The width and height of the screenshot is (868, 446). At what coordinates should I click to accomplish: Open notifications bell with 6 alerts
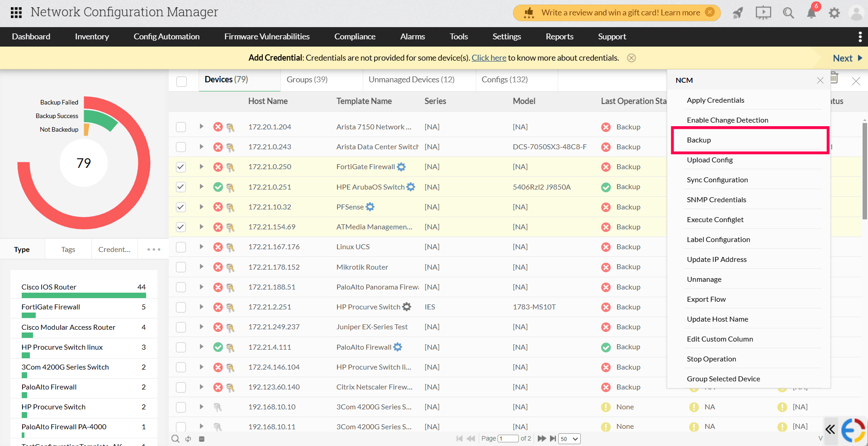point(811,13)
